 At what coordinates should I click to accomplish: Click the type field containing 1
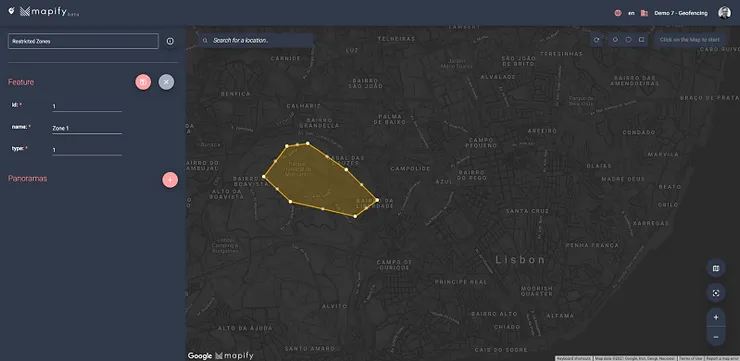[87, 150]
